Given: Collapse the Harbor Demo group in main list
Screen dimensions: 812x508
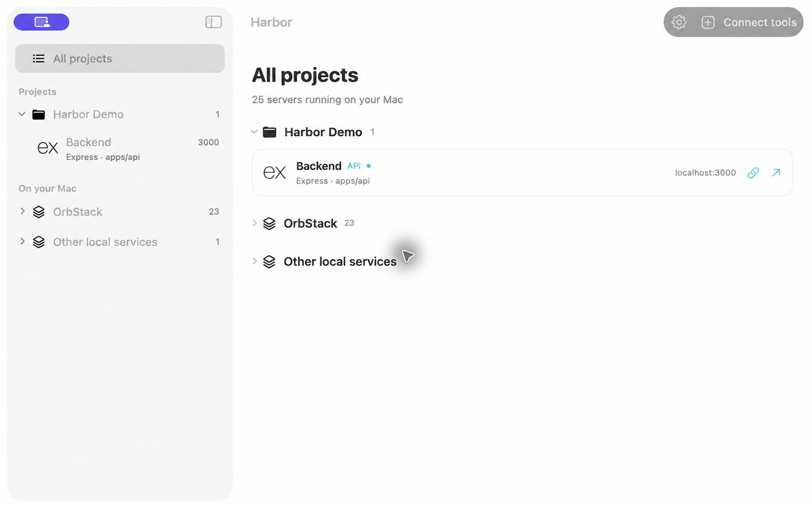Looking at the screenshot, I should click(x=254, y=132).
